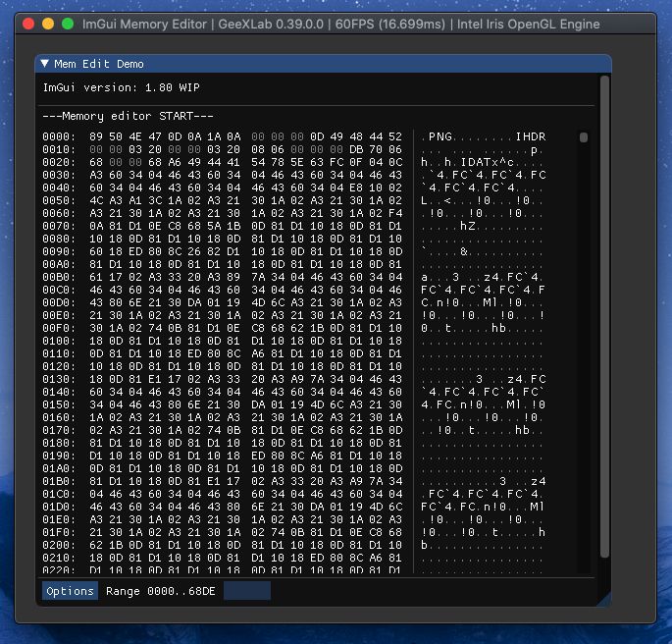The height and width of the screenshot is (644, 672).
Task: Click the address label 0180:
Action: pyautogui.click(x=59, y=443)
